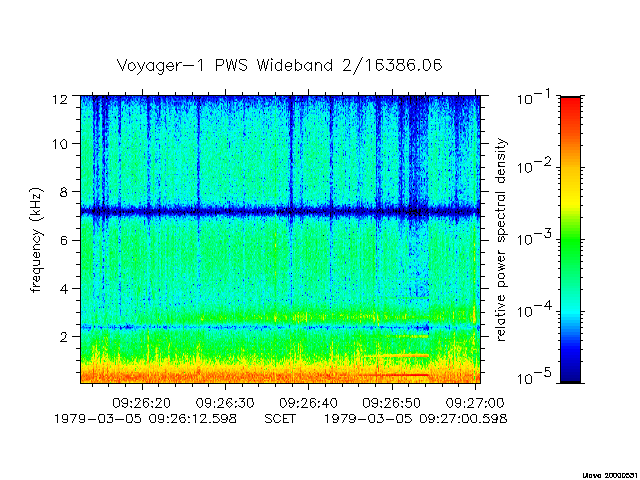Click the 09:26:30 time axis label
This screenshot has width=640, height=480.
coord(225,403)
